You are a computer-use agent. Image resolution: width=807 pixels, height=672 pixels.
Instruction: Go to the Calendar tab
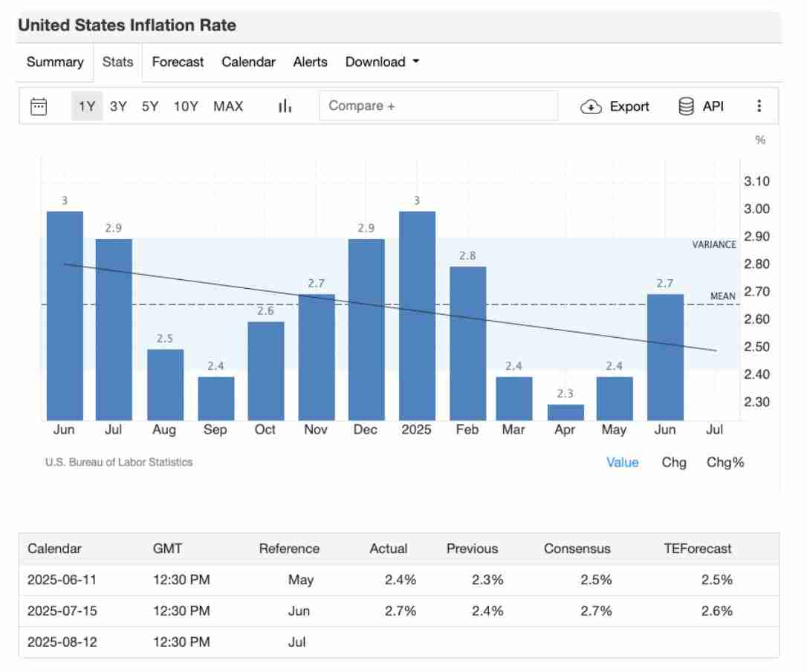pos(248,62)
